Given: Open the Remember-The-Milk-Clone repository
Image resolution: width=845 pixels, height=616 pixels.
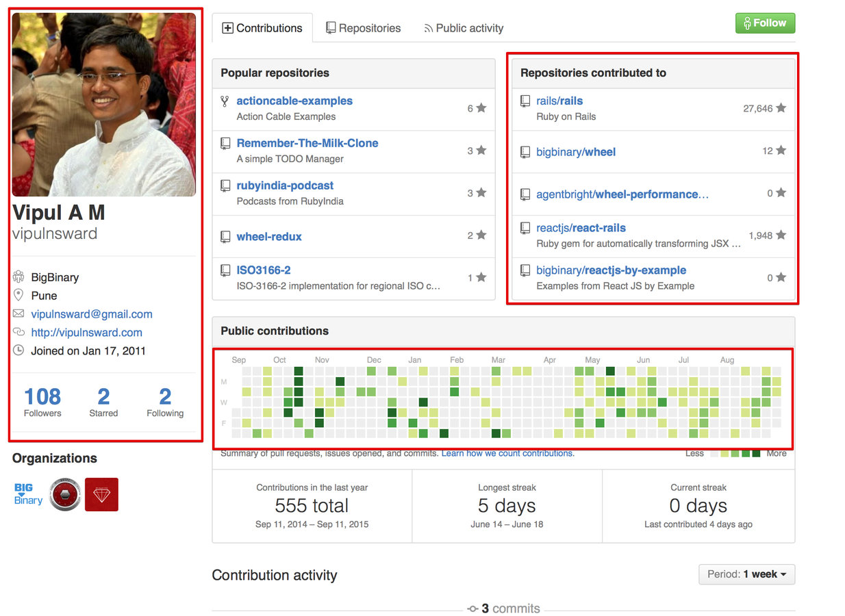Looking at the screenshot, I should [x=307, y=143].
